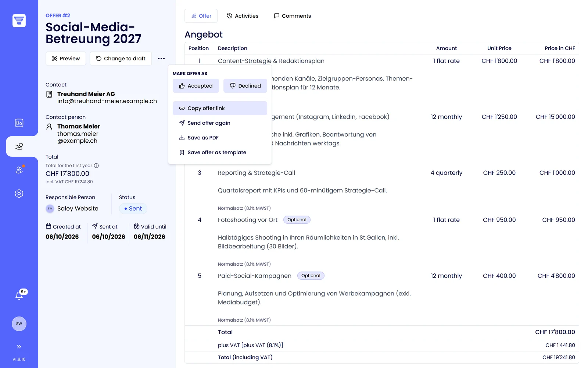Open the offers handshake sidebar icon
Image resolution: width=588 pixels, height=368 pixels.
pos(19,146)
